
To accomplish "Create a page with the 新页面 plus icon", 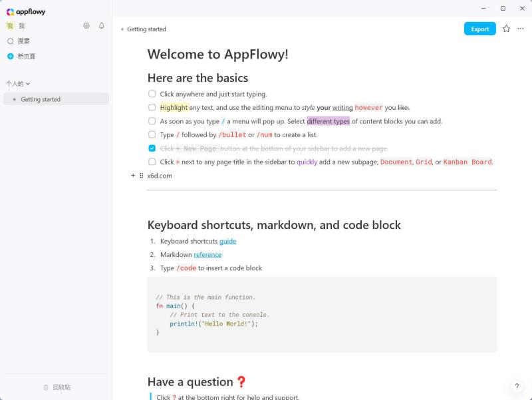I will (12, 56).
